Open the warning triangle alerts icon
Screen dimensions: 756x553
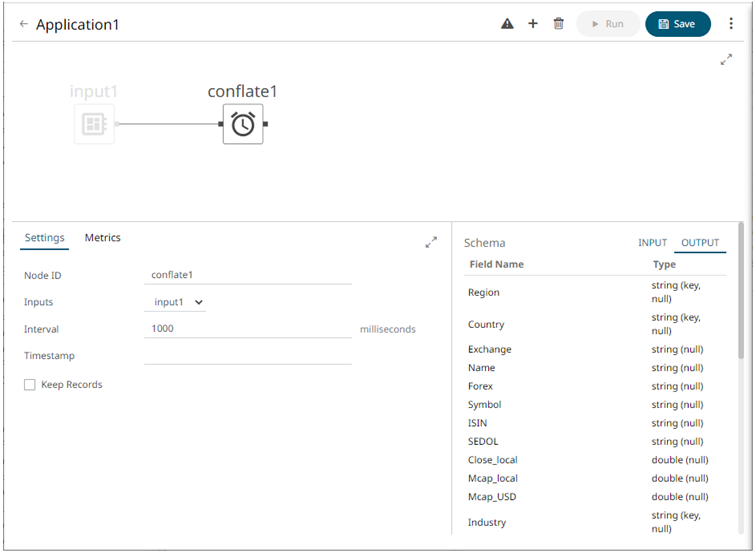pyautogui.click(x=507, y=24)
